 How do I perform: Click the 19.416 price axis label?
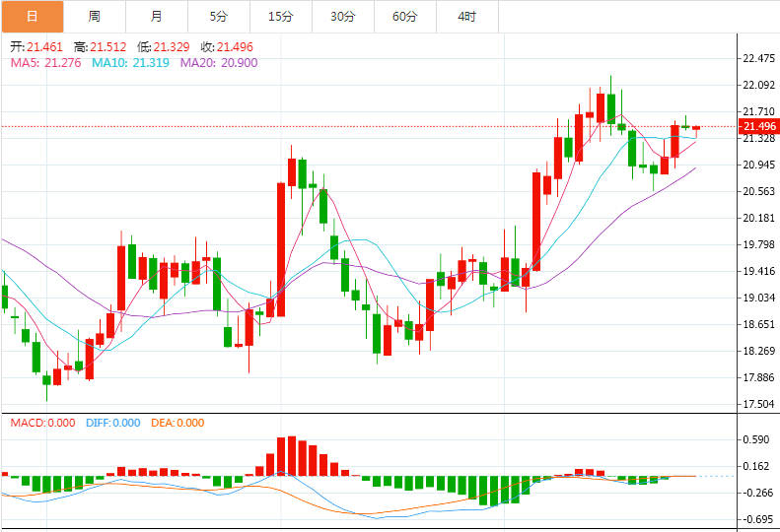[x=758, y=271]
